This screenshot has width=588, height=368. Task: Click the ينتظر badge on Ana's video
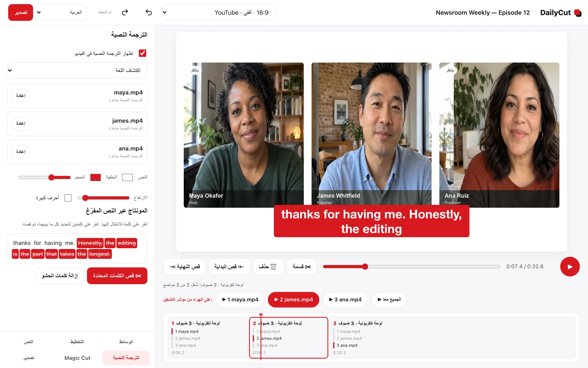tap(450, 70)
